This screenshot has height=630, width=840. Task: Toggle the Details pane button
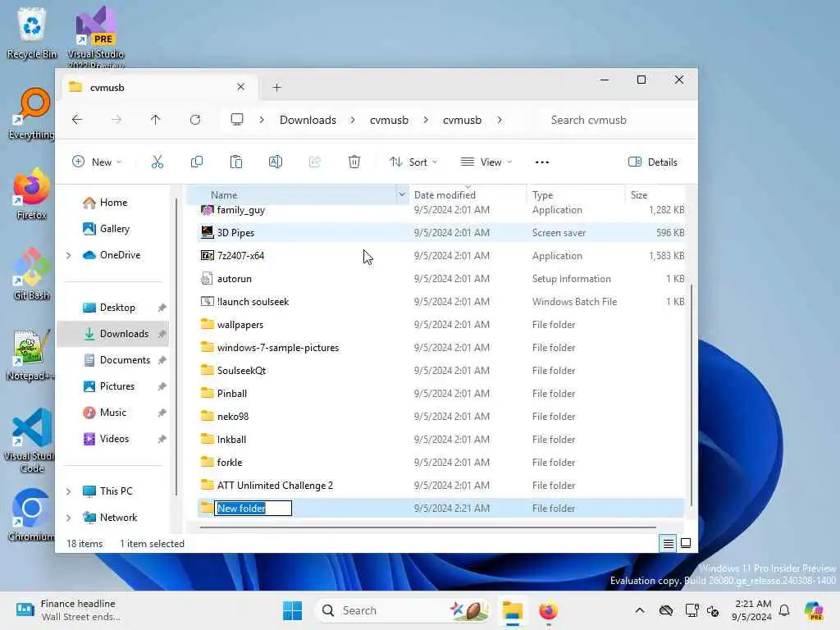tap(652, 162)
